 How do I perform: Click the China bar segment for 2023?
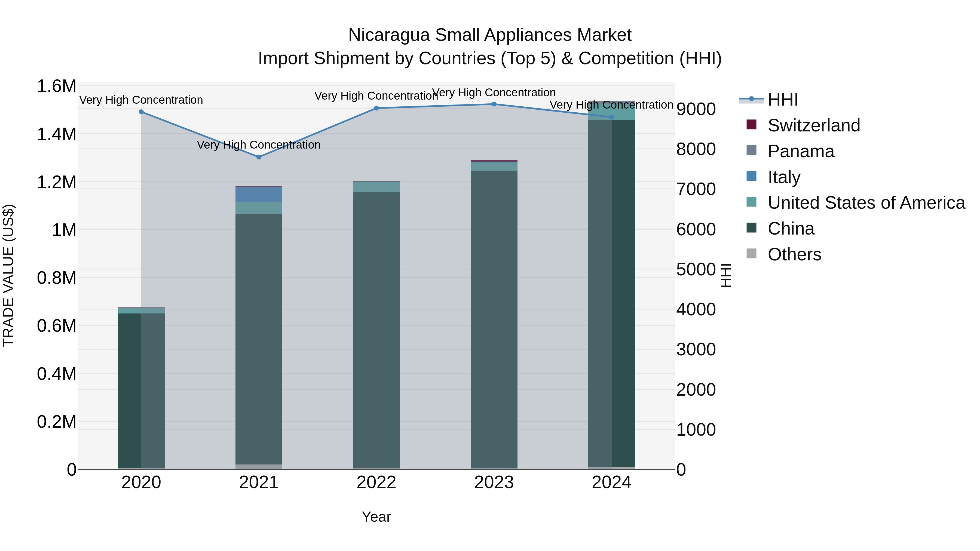494,319
